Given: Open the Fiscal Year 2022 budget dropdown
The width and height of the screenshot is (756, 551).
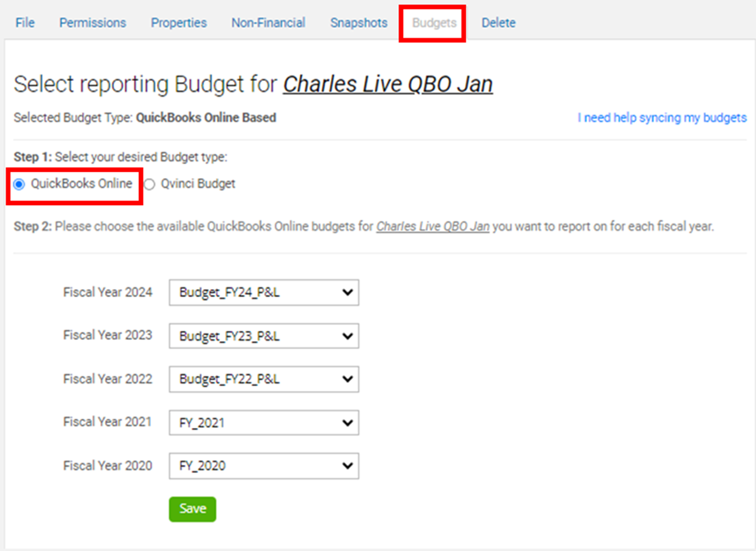Looking at the screenshot, I should 264,379.
